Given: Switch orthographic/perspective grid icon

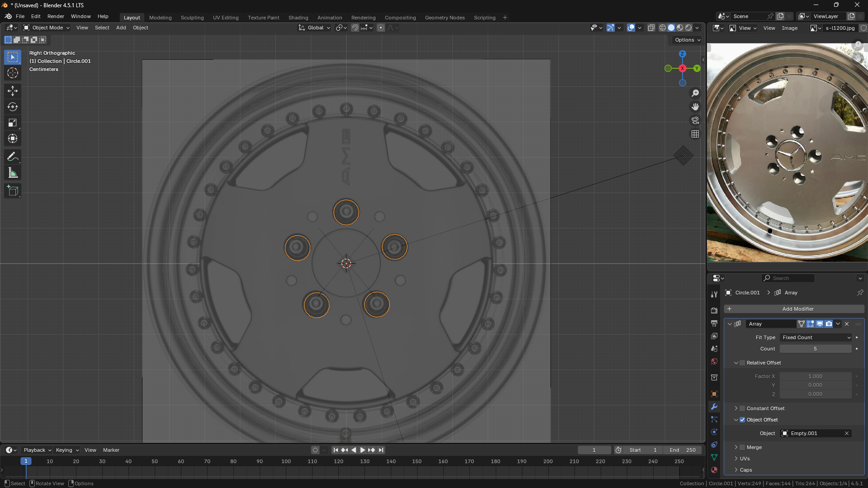Looking at the screenshot, I should coord(695,134).
